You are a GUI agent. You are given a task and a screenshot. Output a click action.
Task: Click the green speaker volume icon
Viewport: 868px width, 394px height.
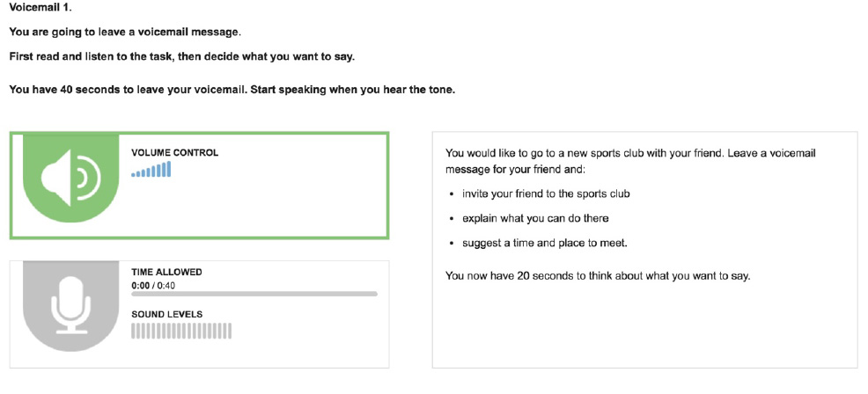(70, 177)
